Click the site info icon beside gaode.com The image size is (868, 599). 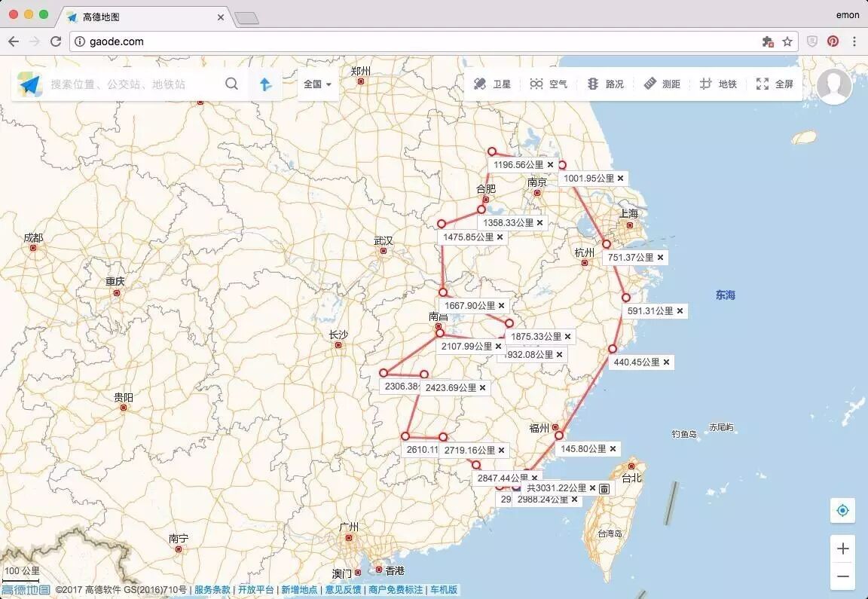pos(80,41)
